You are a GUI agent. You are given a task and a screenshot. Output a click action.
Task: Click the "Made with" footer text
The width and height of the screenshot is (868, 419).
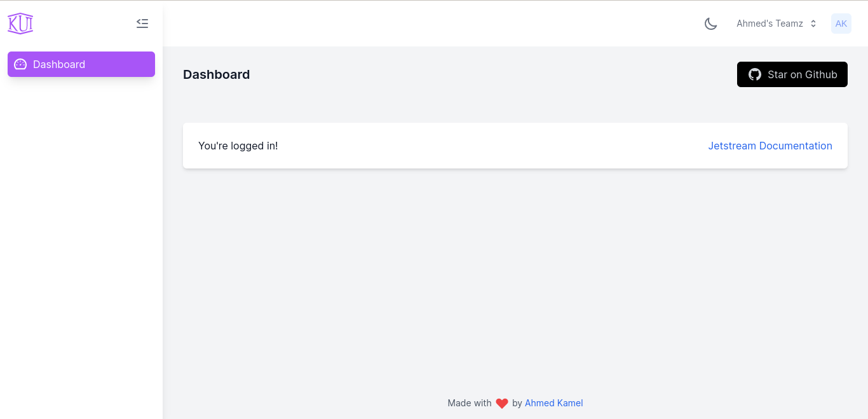470,403
